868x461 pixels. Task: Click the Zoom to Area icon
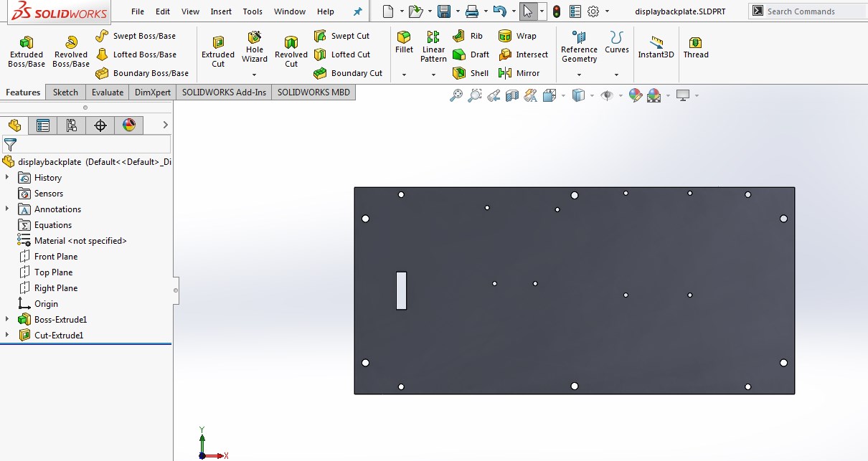(474, 95)
